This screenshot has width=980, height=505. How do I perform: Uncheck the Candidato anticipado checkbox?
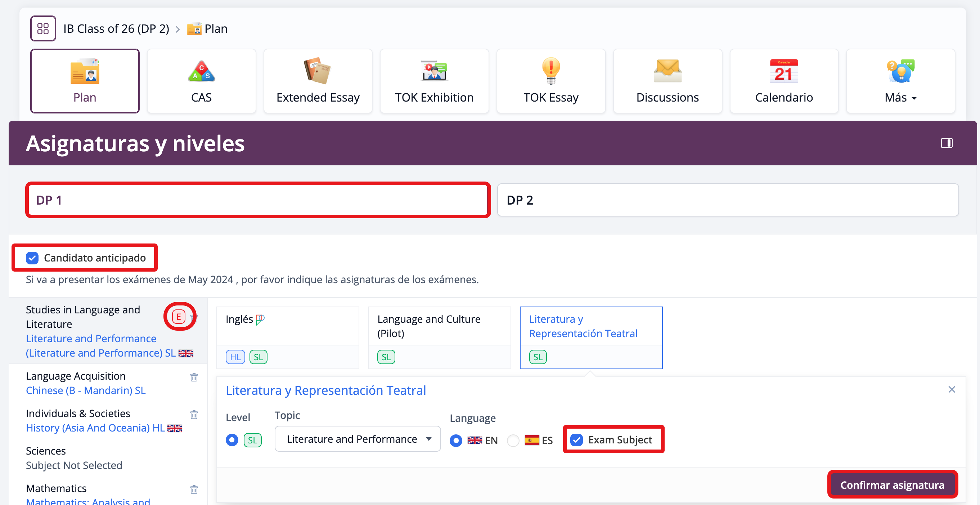point(32,258)
